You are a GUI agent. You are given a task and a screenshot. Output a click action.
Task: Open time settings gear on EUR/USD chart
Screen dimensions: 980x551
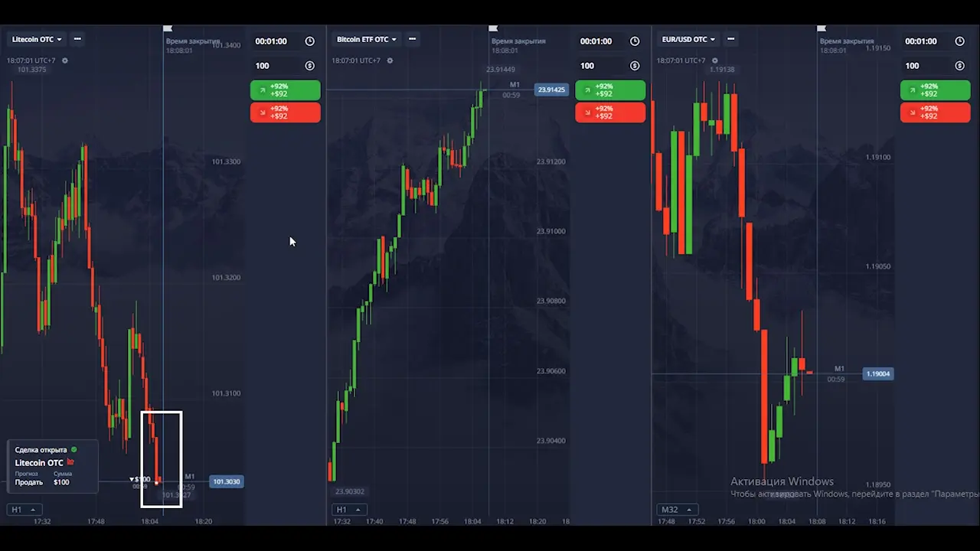pyautogui.click(x=716, y=60)
